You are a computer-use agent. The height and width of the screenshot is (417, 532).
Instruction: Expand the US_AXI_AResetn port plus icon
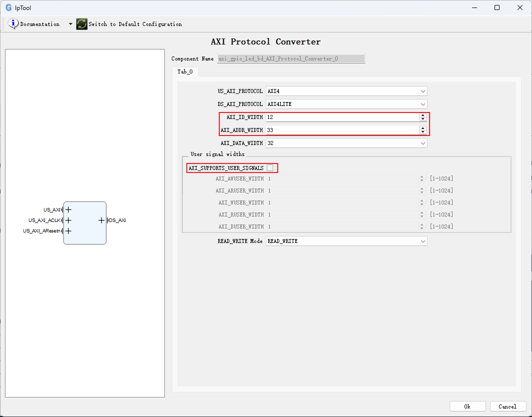[68, 231]
